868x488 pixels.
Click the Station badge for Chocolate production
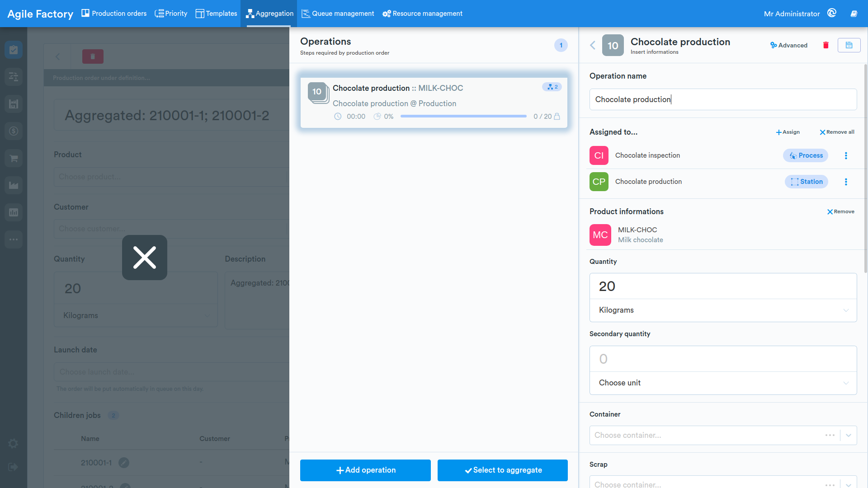[x=807, y=182]
